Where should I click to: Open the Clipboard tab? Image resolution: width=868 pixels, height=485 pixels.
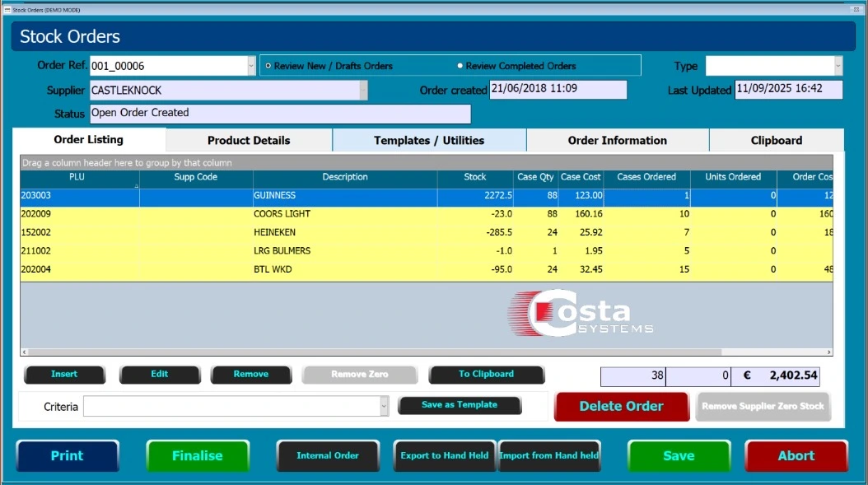coord(776,141)
